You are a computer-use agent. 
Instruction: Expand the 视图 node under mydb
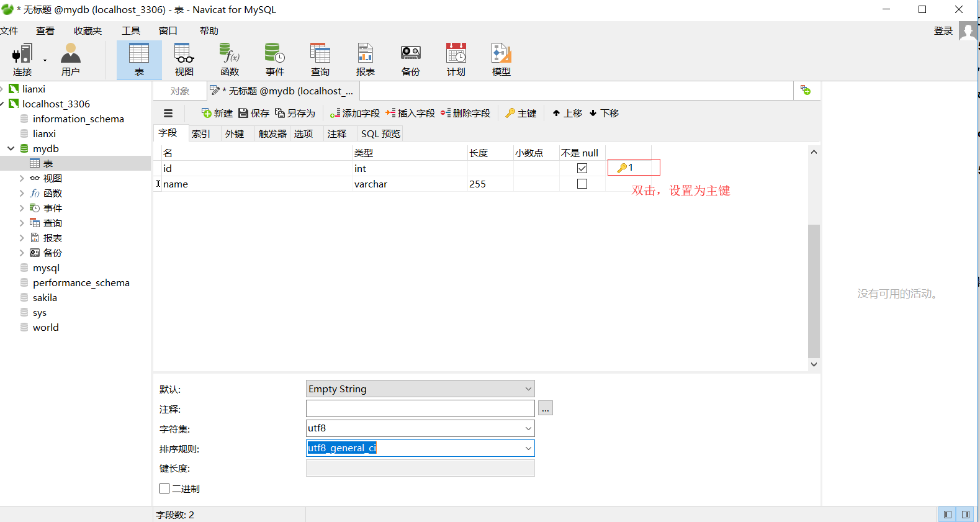coord(22,178)
